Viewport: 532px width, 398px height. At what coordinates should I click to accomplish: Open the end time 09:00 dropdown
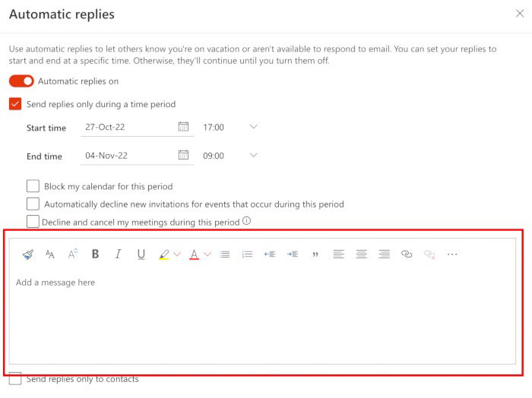pyautogui.click(x=254, y=155)
